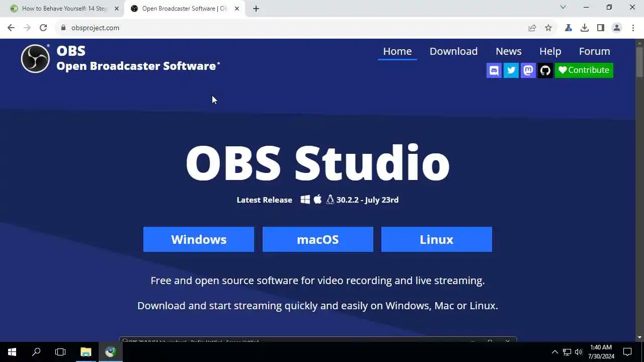Click the OBS logo icon
The height and width of the screenshot is (362, 644).
35,58
